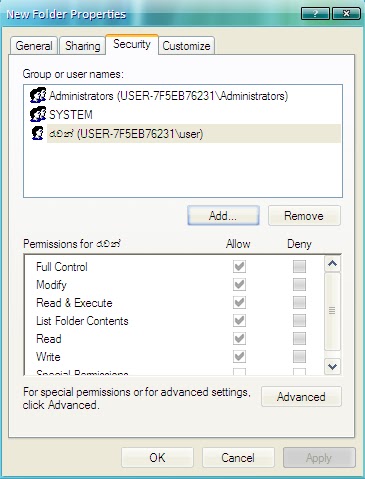
Task: Click the Apply button
Action: [x=319, y=458]
